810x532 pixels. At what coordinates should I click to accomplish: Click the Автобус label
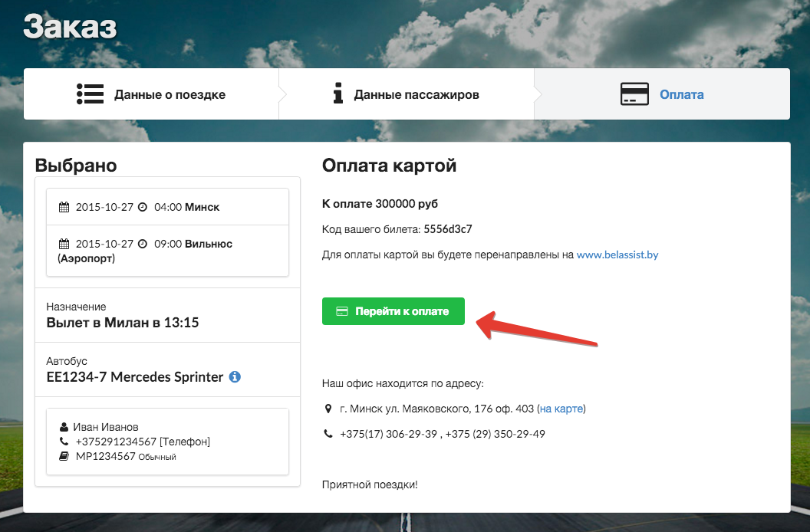coord(67,361)
